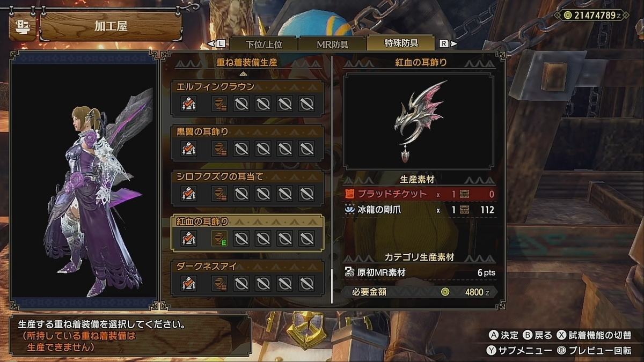Open the MR防具 tab
This screenshot has width=644, height=362.
coord(333,43)
